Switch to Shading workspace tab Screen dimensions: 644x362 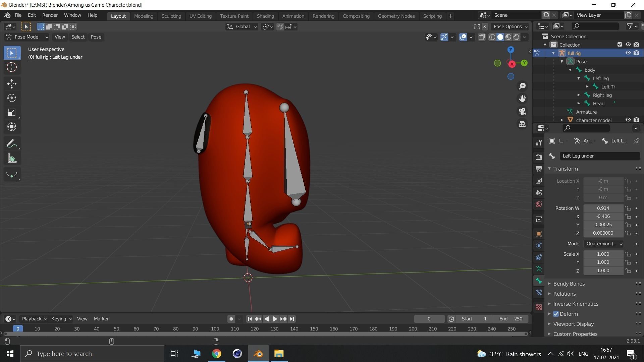(x=265, y=16)
